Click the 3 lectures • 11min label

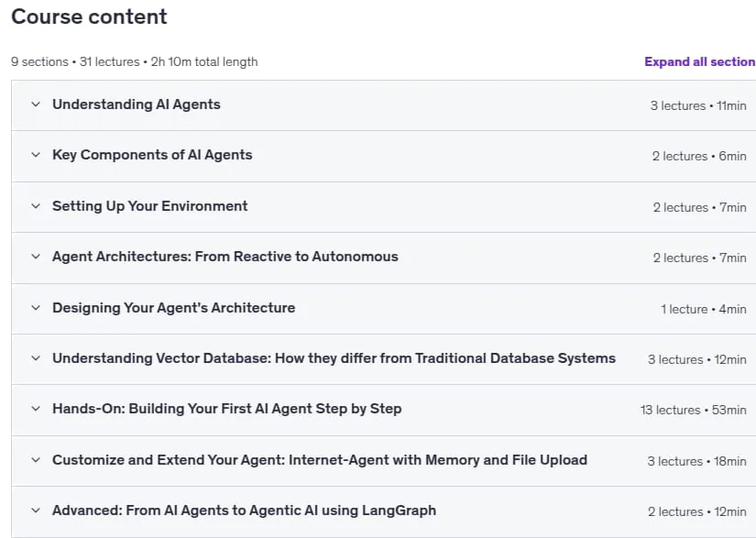(698, 105)
